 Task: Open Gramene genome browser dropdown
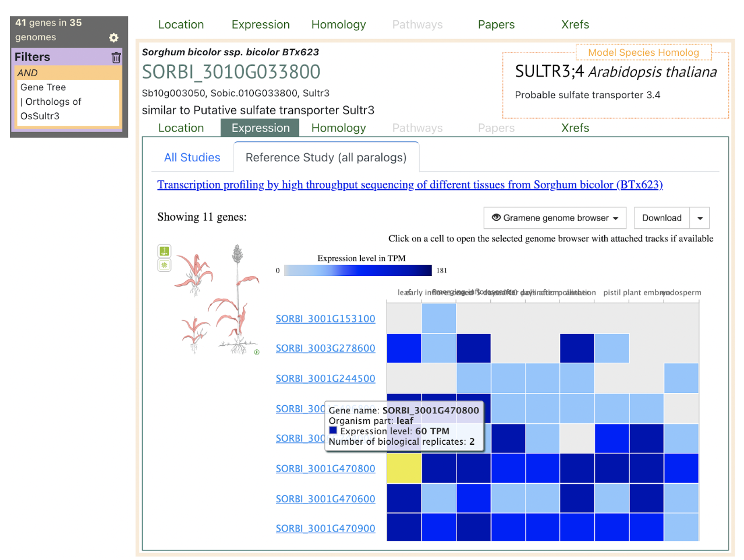click(555, 218)
